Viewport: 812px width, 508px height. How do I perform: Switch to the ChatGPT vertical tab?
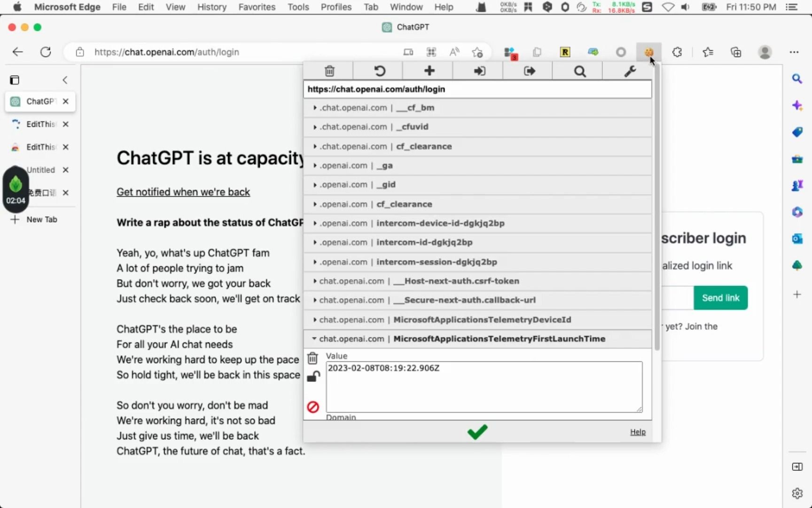coord(40,101)
